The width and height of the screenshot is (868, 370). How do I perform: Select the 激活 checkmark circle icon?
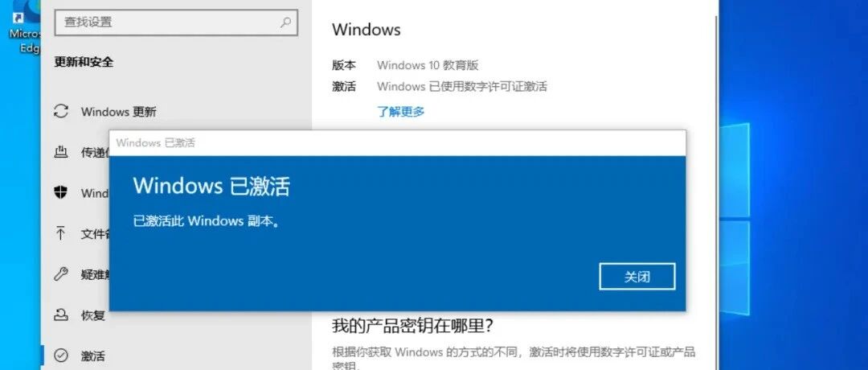[x=60, y=355]
